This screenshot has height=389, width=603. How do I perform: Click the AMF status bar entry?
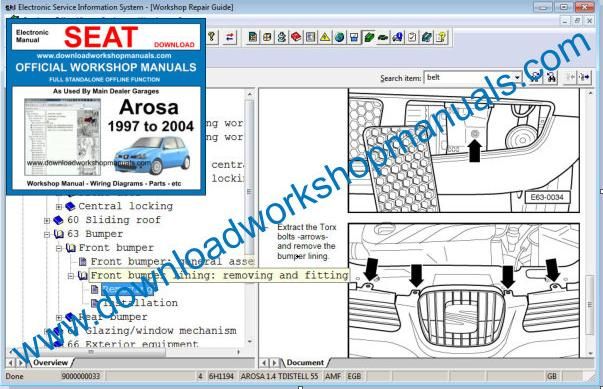[333, 376]
